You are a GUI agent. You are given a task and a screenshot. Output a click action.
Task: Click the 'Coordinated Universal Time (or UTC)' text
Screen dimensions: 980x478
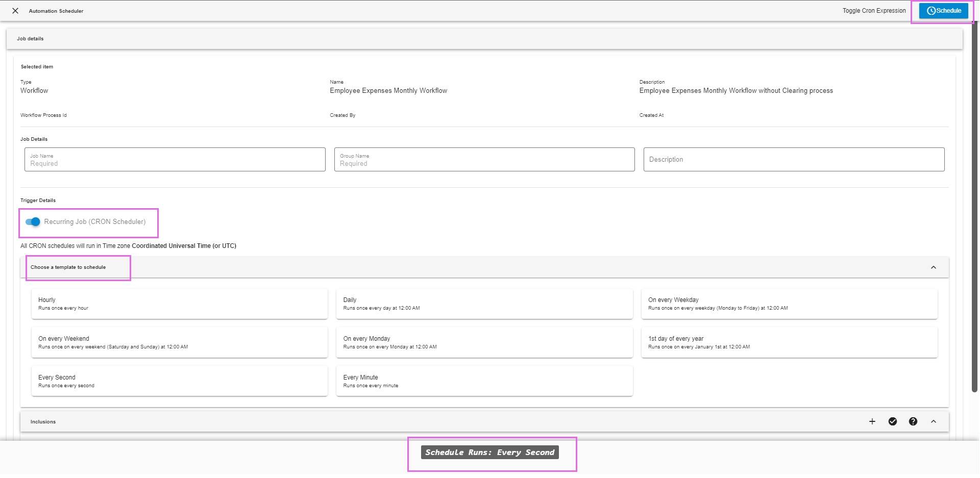pos(184,246)
